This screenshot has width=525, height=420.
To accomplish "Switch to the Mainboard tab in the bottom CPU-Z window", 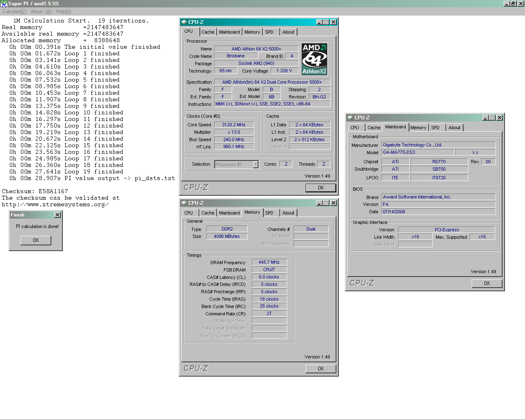I will 229,213.
